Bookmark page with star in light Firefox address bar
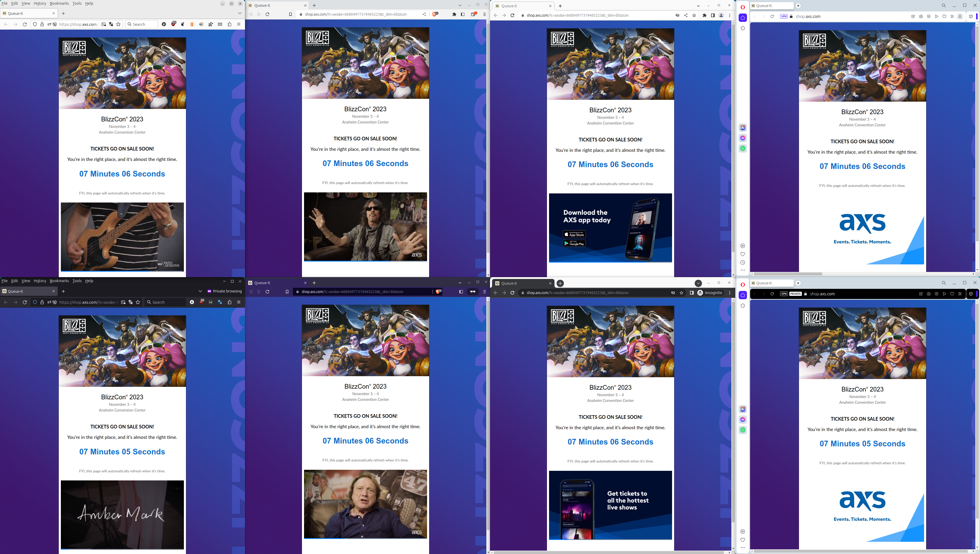The height and width of the screenshot is (554, 980). pos(118,24)
